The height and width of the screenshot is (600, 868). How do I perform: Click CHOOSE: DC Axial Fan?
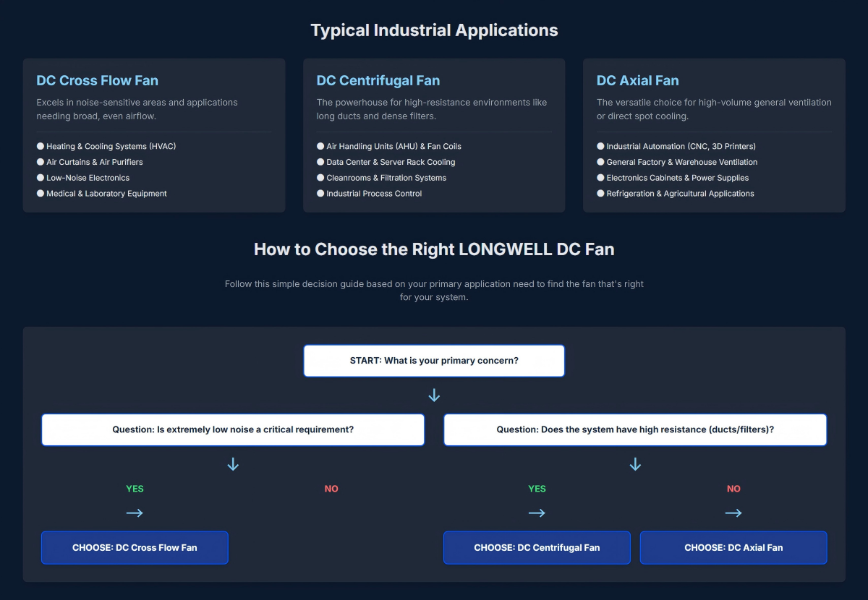(733, 547)
